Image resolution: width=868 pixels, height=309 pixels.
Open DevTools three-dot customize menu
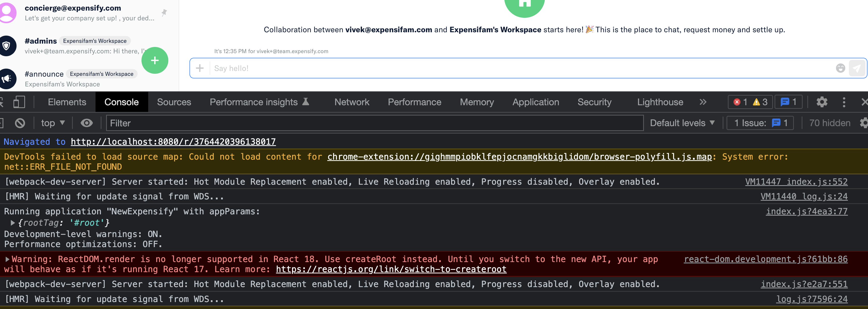tap(844, 102)
